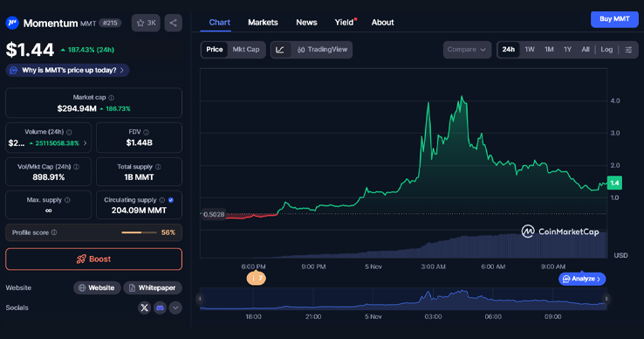The width and height of the screenshot is (644, 339).
Task: Open the Markets tab
Action: click(263, 23)
